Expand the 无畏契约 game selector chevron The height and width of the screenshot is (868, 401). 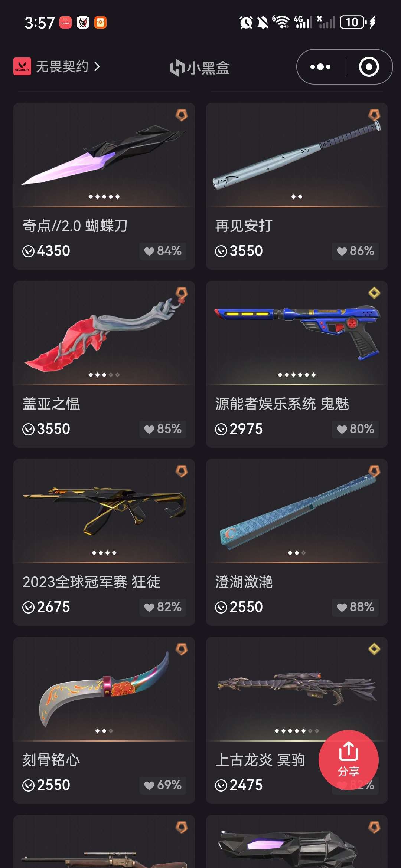click(x=97, y=67)
